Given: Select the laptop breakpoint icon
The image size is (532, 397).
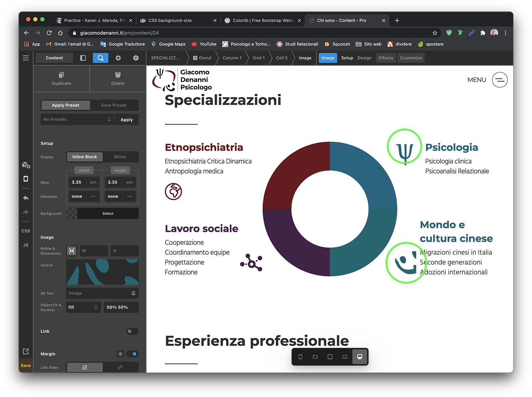Looking at the screenshot, I should pos(345,357).
